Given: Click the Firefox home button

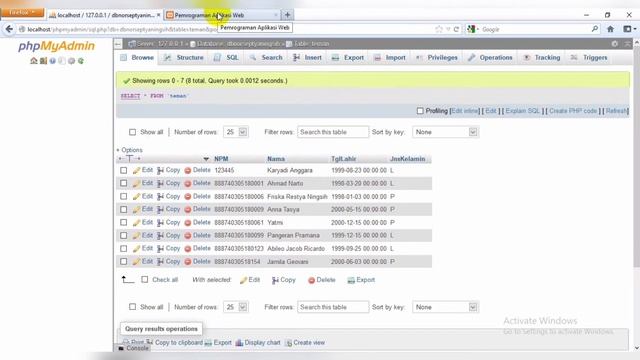Looking at the screenshot, I should click(x=611, y=29).
